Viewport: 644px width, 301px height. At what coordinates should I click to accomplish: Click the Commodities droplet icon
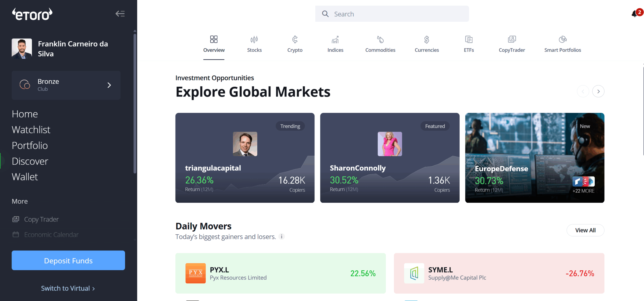[x=380, y=40]
